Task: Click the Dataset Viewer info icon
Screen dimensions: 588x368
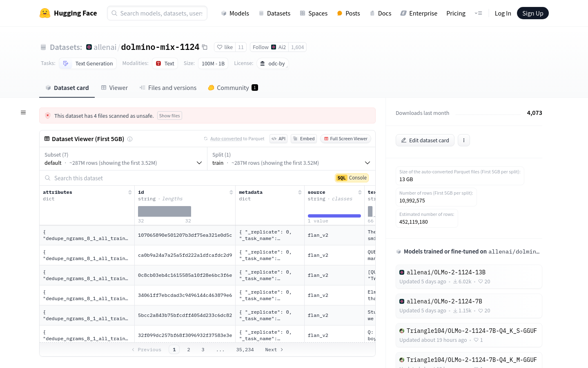Action: click(130, 139)
